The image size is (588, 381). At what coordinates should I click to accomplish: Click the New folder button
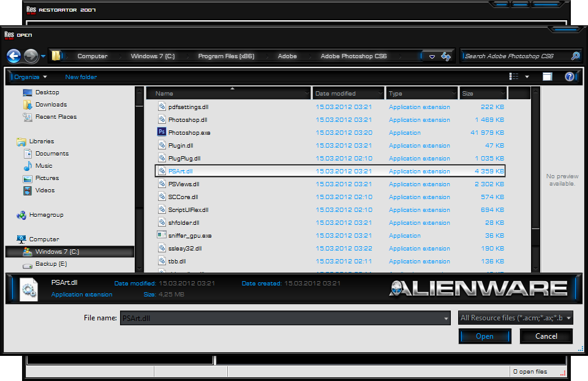pyautogui.click(x=81, y=77)
